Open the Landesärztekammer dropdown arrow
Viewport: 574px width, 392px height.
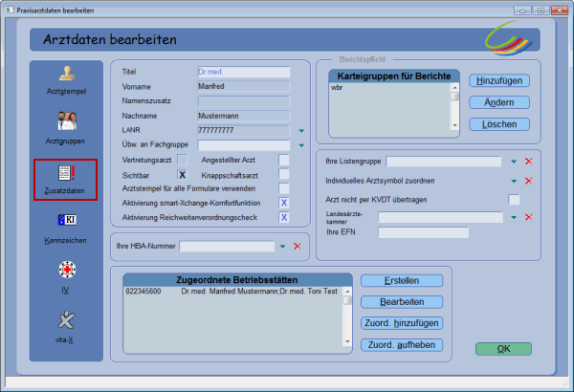[x=514, y=217]
